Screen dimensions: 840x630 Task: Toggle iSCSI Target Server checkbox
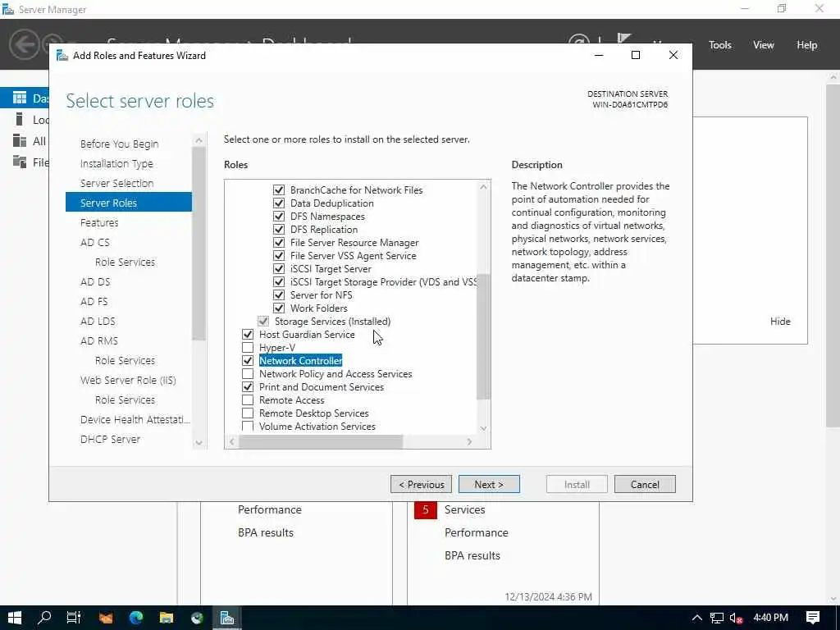[x=279, y=268]
